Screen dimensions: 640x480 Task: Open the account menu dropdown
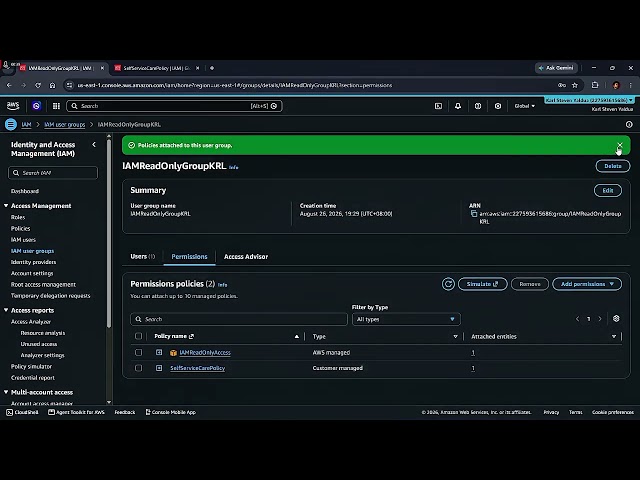click(589, 100)
